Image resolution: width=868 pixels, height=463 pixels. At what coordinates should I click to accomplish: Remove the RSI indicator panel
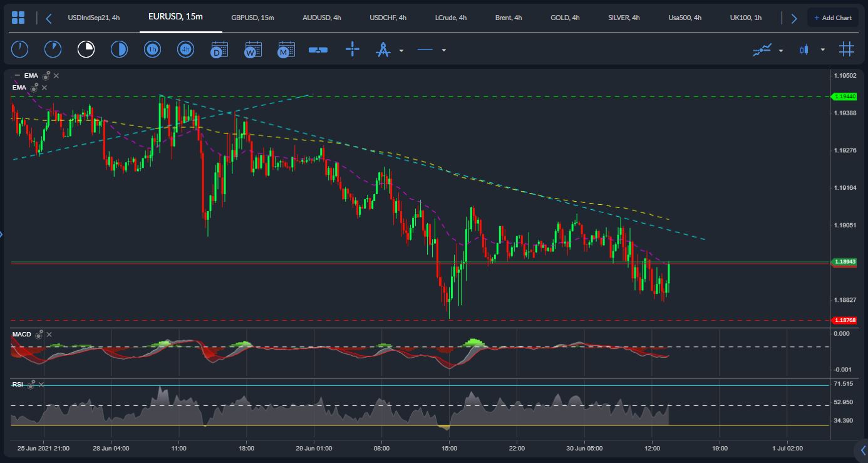(41, 384)
